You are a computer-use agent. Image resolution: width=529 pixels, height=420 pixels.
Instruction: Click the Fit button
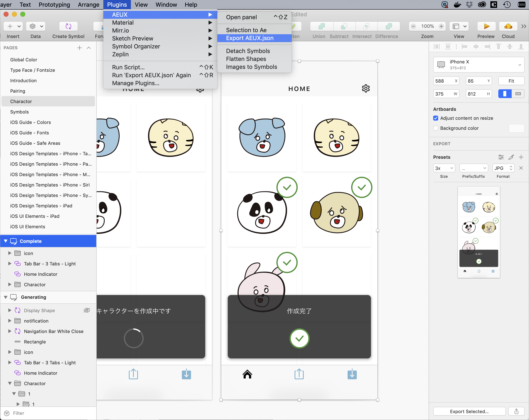point(511,81)
